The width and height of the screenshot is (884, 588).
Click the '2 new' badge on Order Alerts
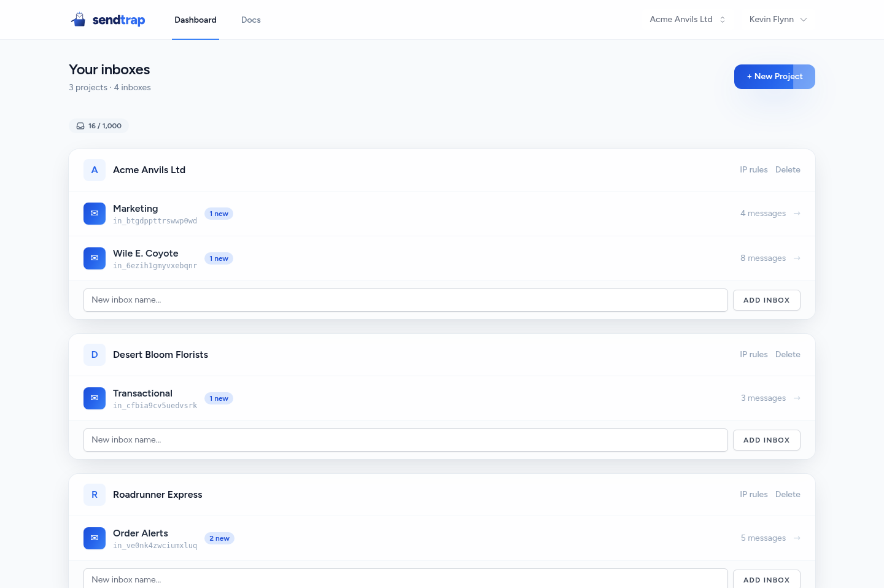pyautogui.click(x=219, y=538)
